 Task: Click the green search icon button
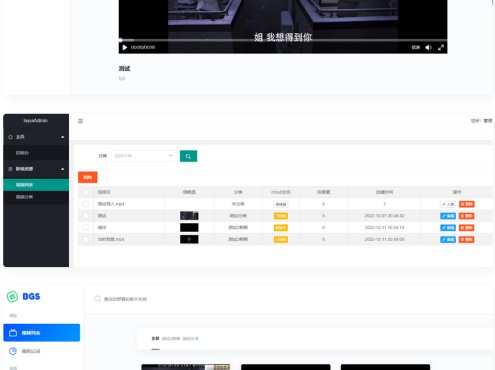(188, 156)
